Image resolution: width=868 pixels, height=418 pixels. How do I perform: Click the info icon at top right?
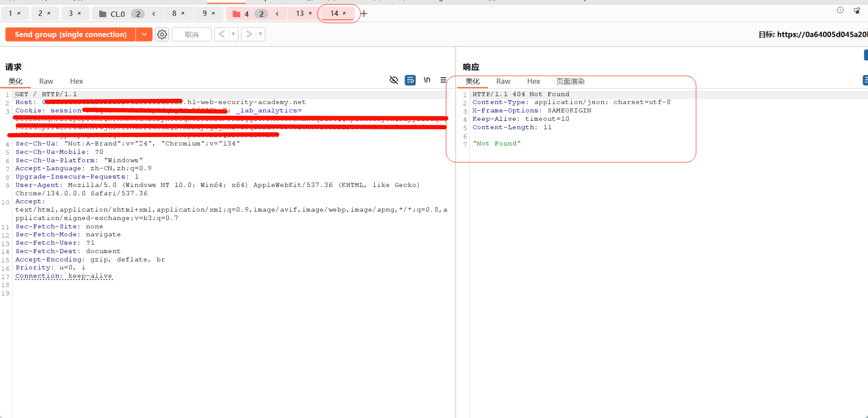(840, 10)
